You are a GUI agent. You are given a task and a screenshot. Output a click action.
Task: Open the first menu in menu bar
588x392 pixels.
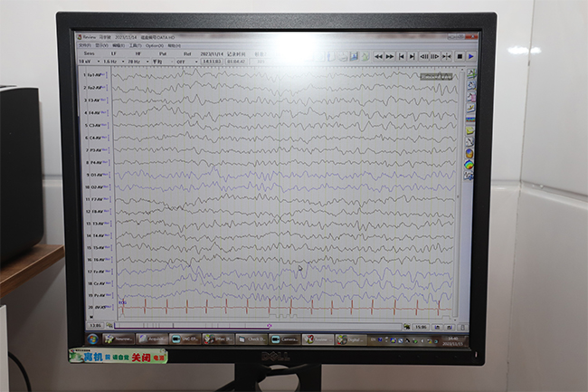click(84, 44)
